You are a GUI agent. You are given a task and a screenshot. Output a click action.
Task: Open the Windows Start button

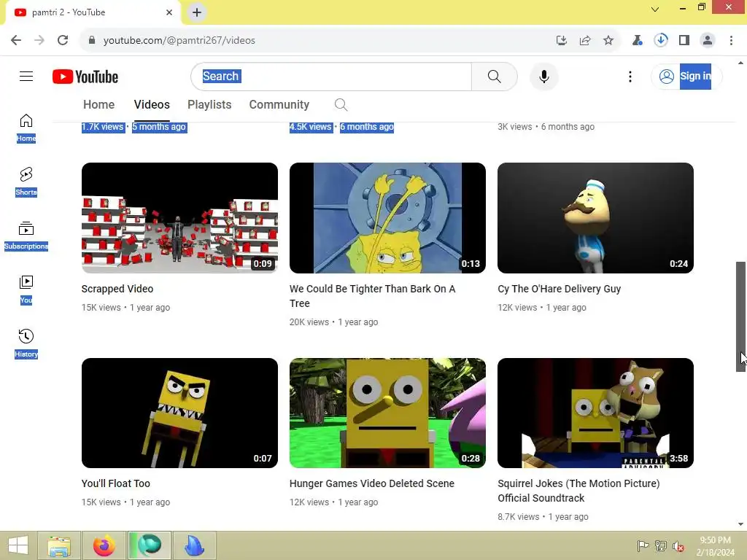click(18, 545)
